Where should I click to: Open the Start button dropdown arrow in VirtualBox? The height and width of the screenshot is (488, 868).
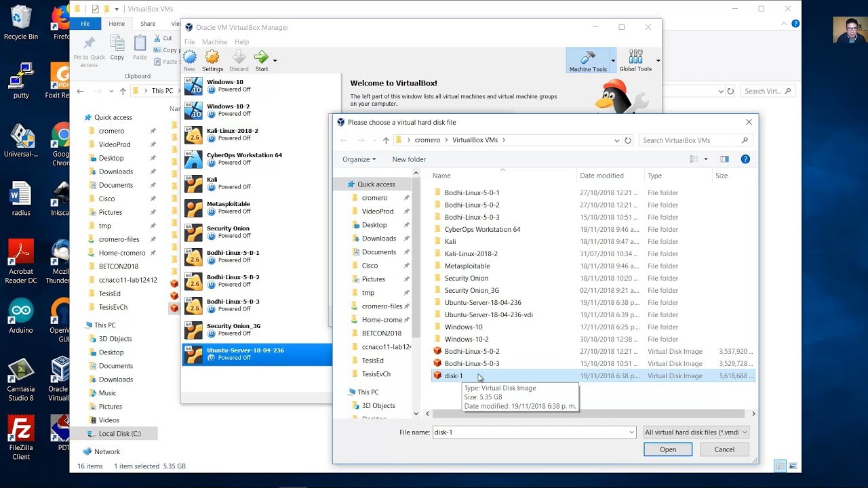click(x=275, y=60)
